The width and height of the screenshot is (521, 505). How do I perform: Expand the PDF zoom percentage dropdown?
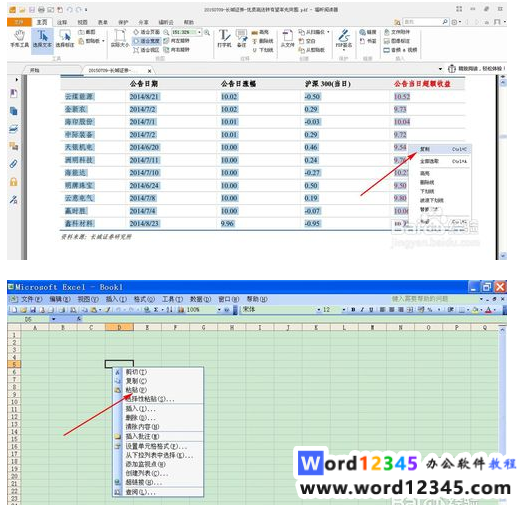click(199, 32)
